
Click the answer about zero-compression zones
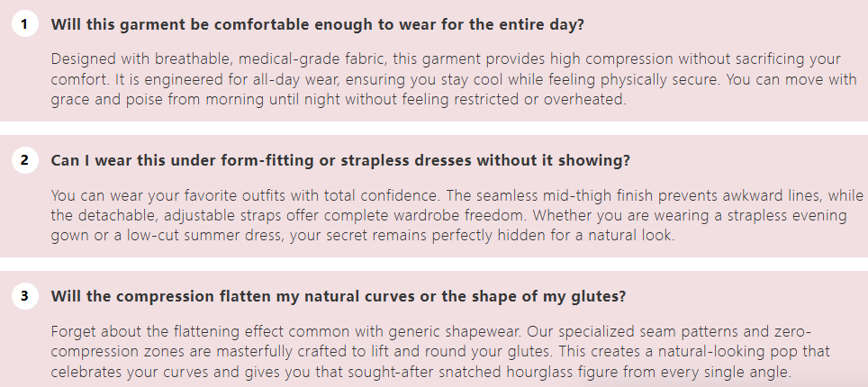click(x=441, y=351)
